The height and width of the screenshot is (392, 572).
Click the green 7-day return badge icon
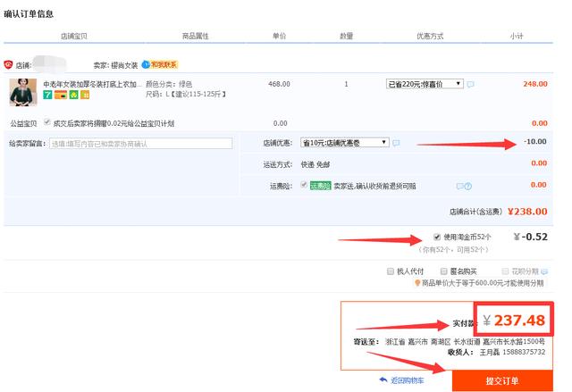(47, 95)
